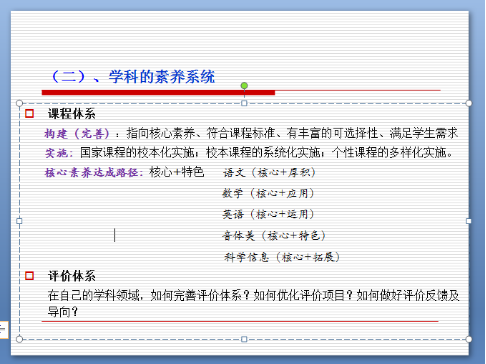
Task: Click the purple word 实施
Action: [x=56, y=153]
